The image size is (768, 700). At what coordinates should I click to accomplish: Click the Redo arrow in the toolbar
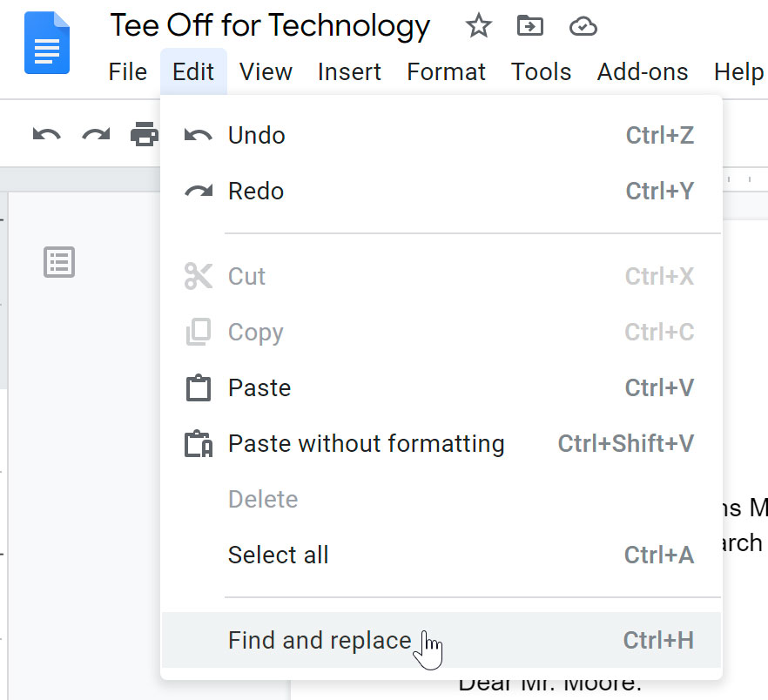pos(96,134)
